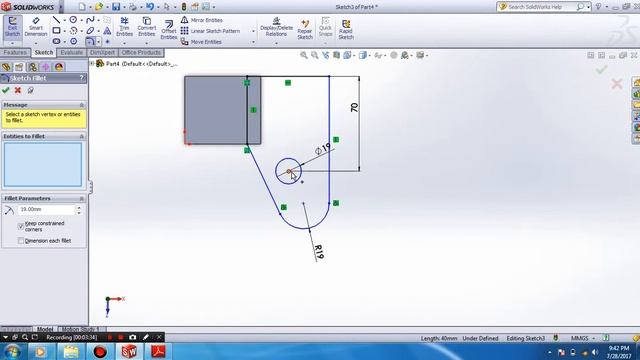
Task: Choose the Straight Slot tool
Action: [56, 41]
